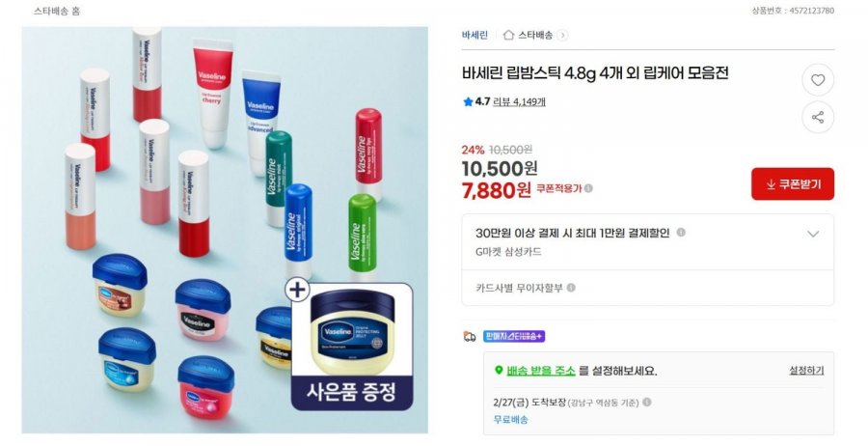The height and width of the screenshot is (446, 868).
Task: Click the blue star rating icon
Action: pyautogui.click(x=468, y=101)
